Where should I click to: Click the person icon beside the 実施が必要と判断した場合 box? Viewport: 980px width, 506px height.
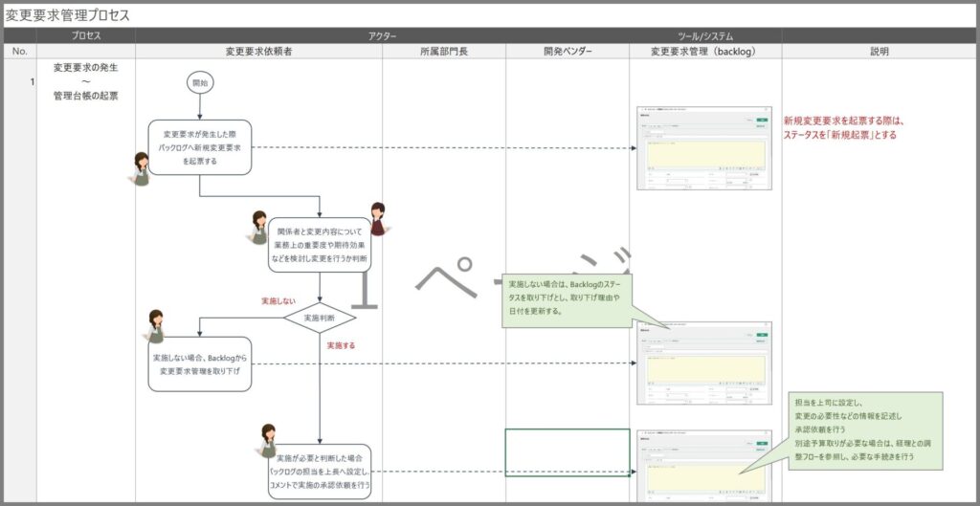pyautogui.click(x=268, y=440)
